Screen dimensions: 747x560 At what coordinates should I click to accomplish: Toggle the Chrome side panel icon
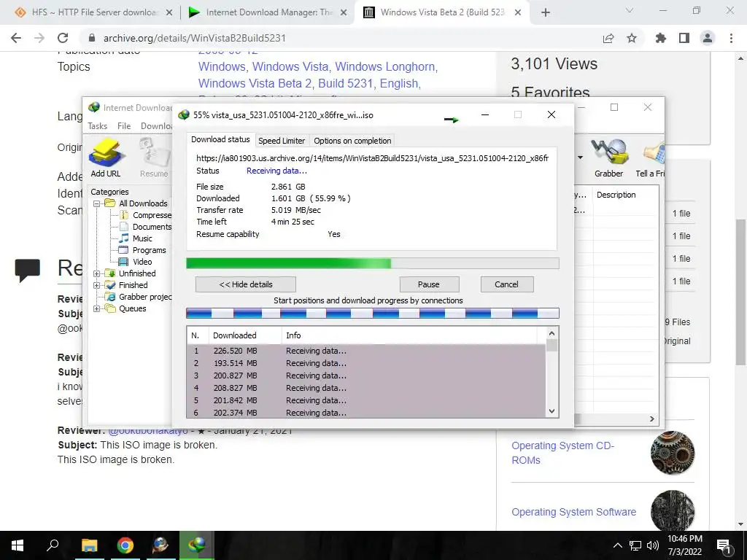(x=684, y=38)
